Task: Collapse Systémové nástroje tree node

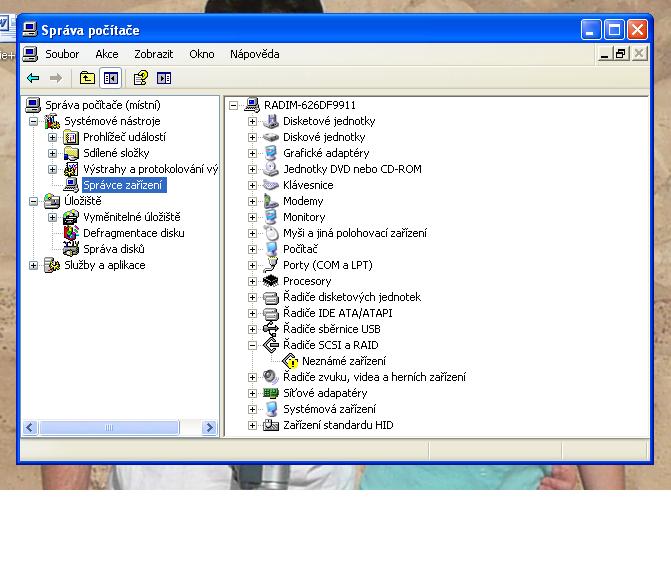Action: 33,122
